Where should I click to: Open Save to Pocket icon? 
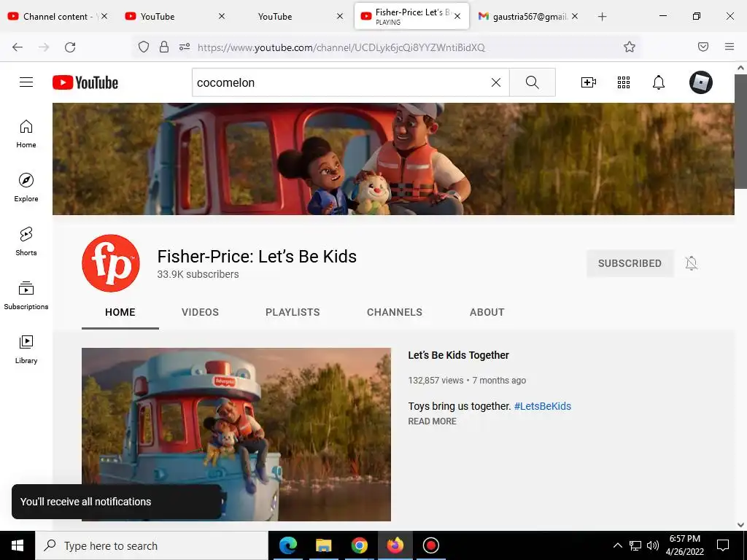tap(703, 47)
